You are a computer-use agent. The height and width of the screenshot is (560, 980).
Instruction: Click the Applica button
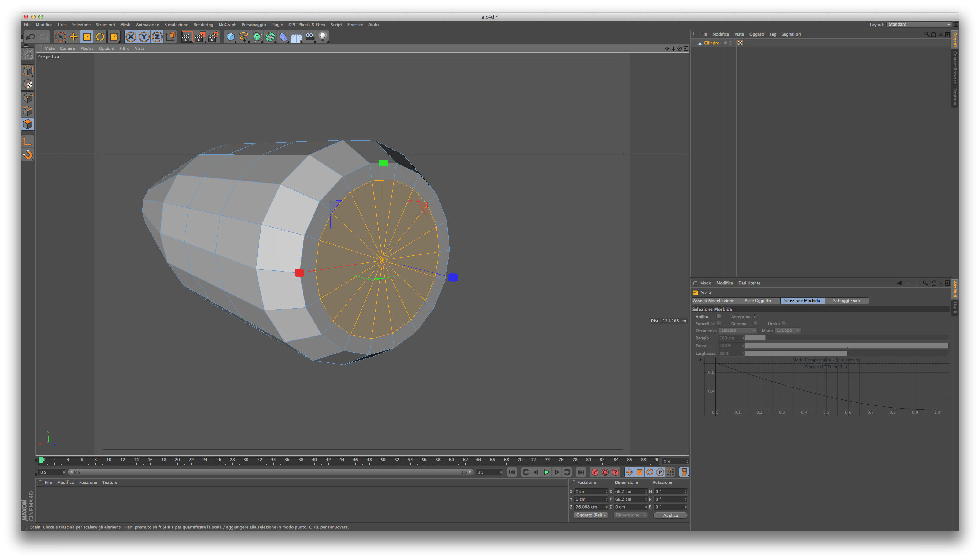[670, 515]
